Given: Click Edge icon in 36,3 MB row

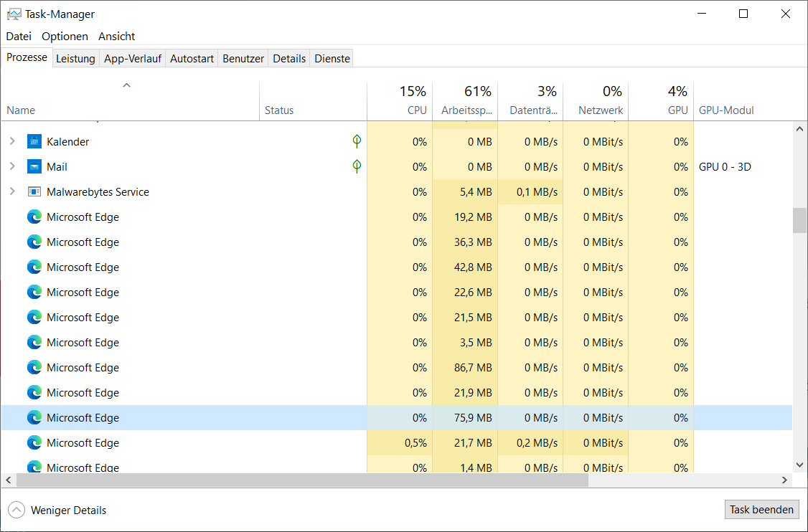Looking at the screenshot, I should 34,242.
